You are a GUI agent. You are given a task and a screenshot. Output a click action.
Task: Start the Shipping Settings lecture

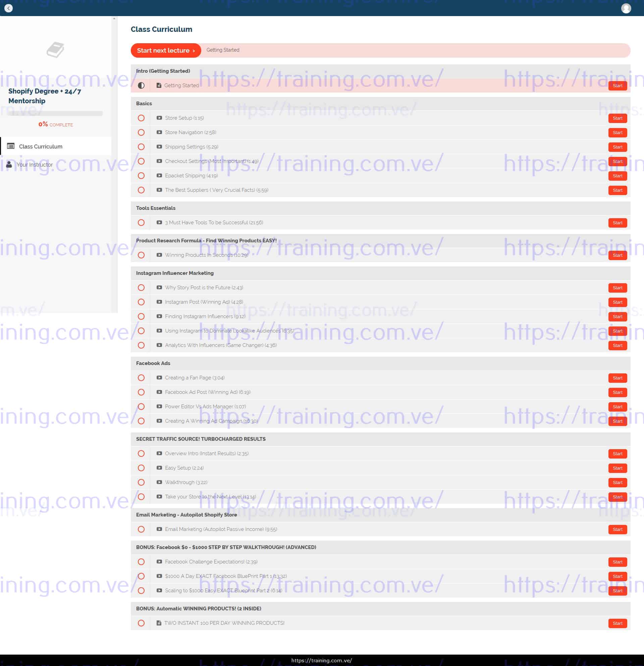[618, 147]
